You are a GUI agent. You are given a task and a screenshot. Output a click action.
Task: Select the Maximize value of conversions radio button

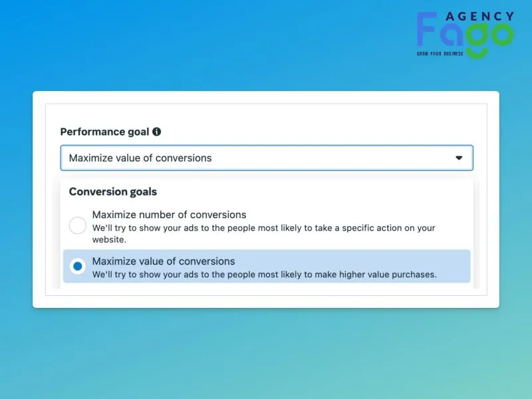point(77,267)
